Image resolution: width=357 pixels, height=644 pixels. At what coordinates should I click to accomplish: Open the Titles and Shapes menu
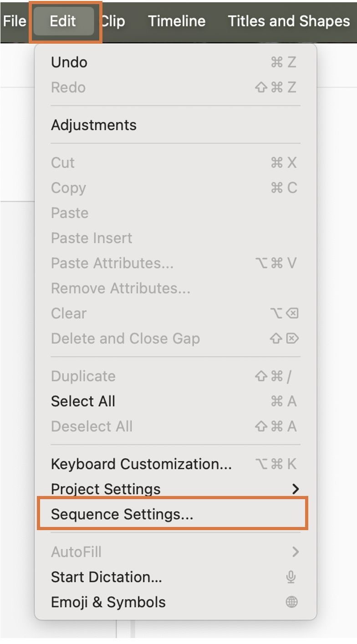click(x=289, y=21)
